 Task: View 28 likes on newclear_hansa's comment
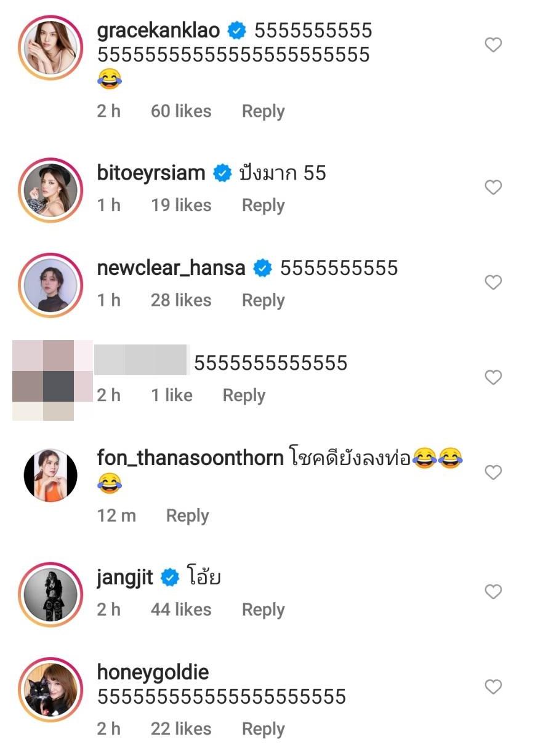coord(181,300)
